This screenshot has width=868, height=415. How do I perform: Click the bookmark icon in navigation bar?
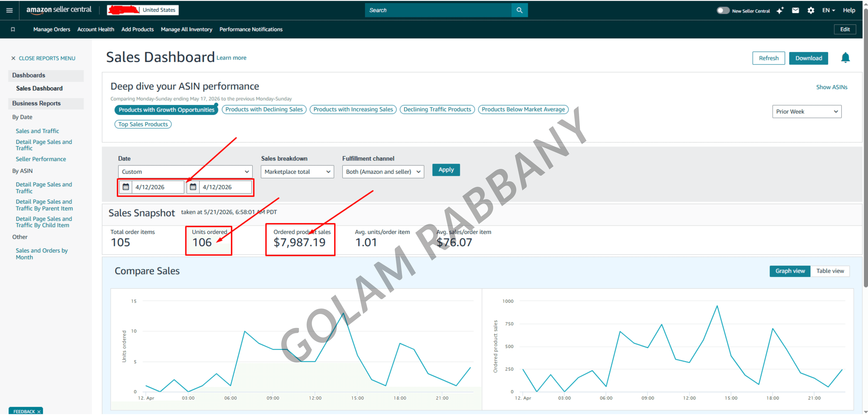[13, 29]
